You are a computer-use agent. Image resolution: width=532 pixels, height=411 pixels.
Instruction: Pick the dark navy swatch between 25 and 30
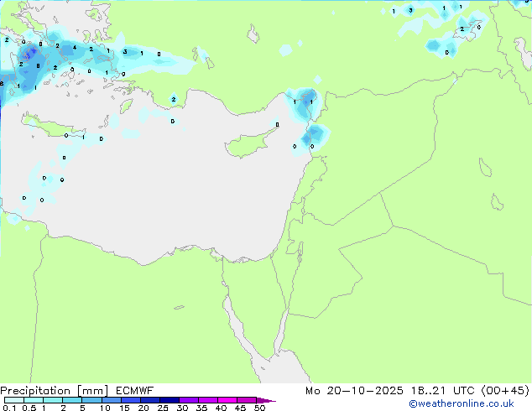coord(170,400)
